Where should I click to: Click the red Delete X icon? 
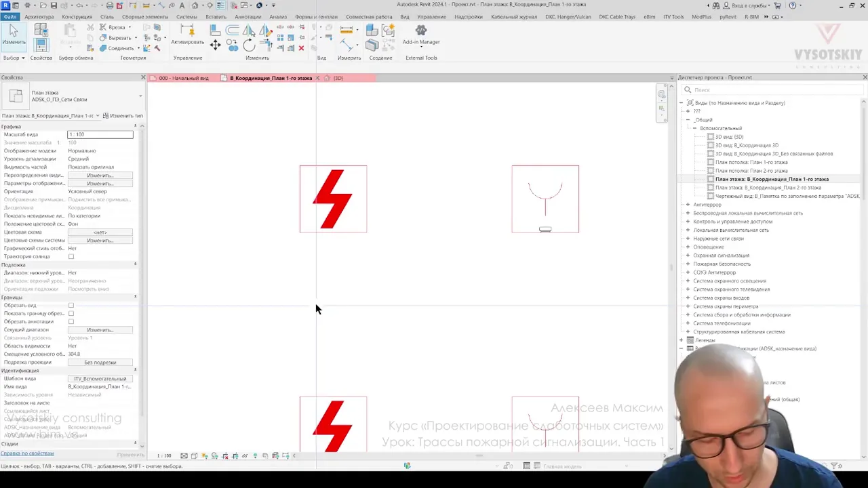[301, 48]
